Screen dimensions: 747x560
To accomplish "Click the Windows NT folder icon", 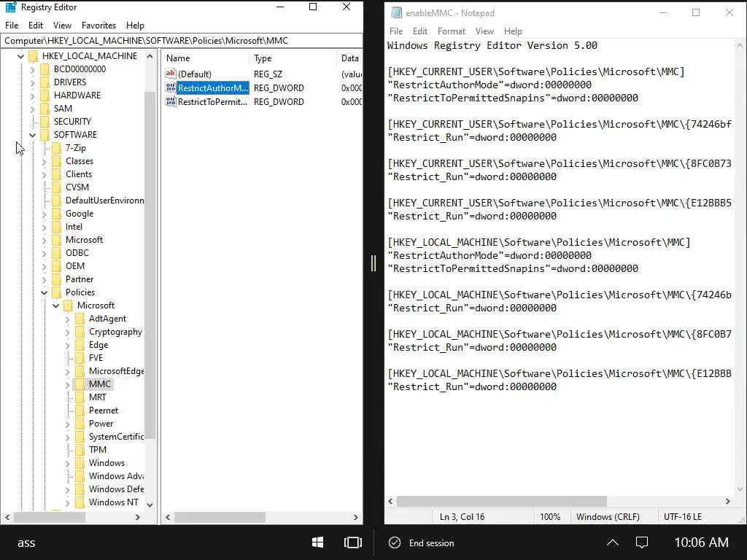I will coord(80,502).
